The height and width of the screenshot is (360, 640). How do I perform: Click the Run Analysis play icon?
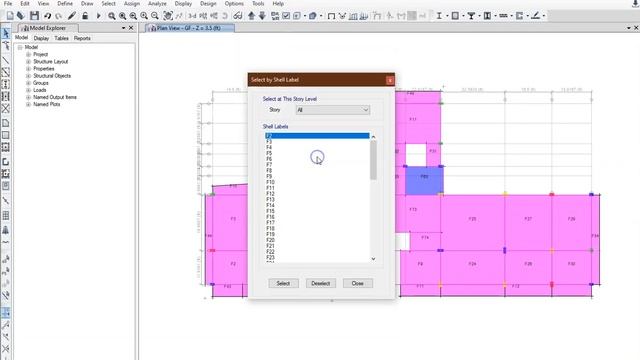tap(98, 16)
